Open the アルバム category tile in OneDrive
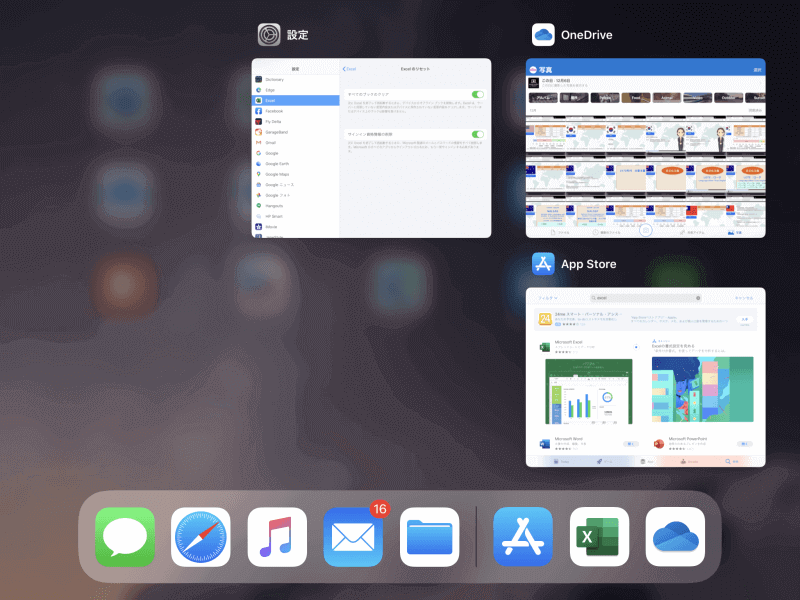This screenshot has width=800, height=600. coord(543,97)
